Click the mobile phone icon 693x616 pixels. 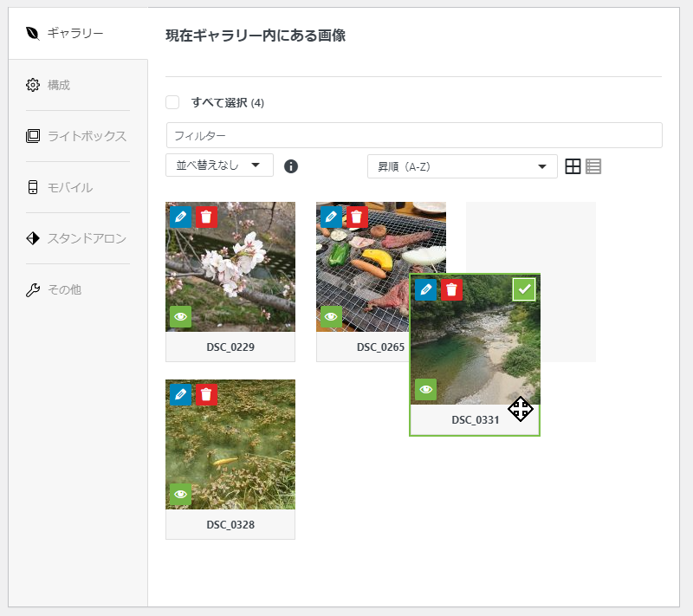coord(33,187)
